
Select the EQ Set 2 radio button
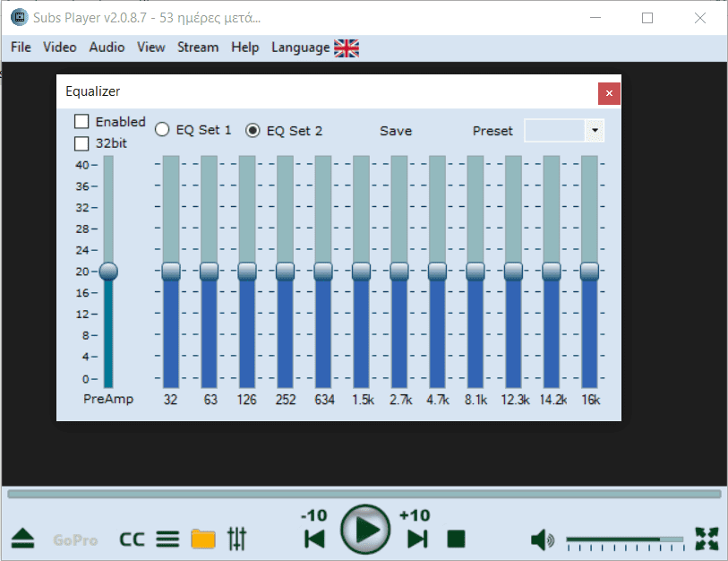pyautogui.click(x=253, y=131)
